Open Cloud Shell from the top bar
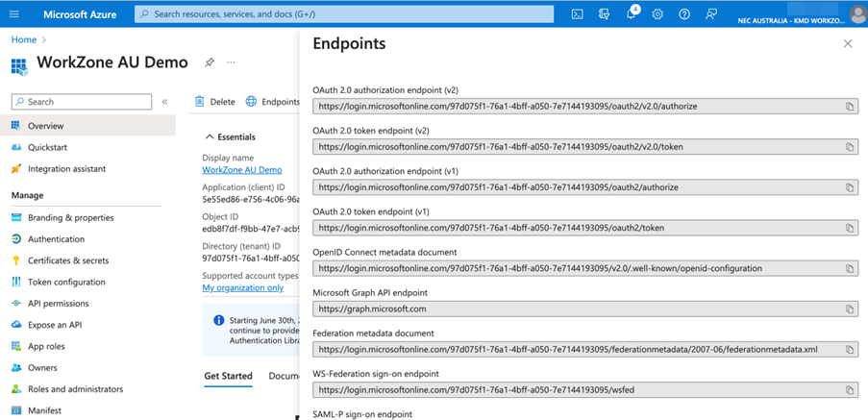This screenshot has width=868, height=420. tap(577, 14)
